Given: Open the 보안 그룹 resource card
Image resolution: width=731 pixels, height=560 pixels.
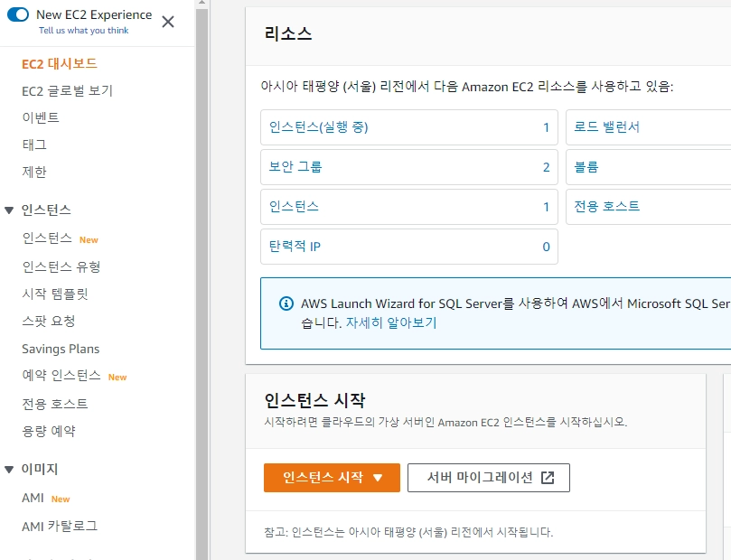Looking at the screenshot, I should tap(408, 167).
